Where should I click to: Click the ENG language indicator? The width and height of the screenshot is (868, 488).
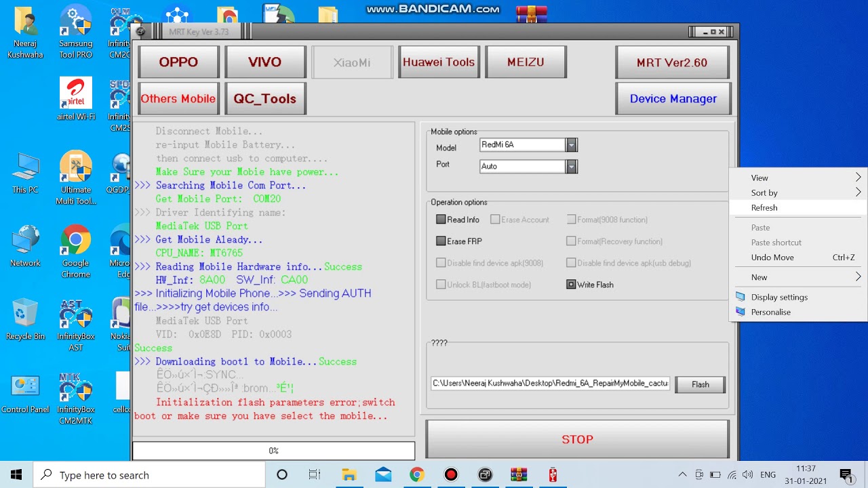[768, 474]
